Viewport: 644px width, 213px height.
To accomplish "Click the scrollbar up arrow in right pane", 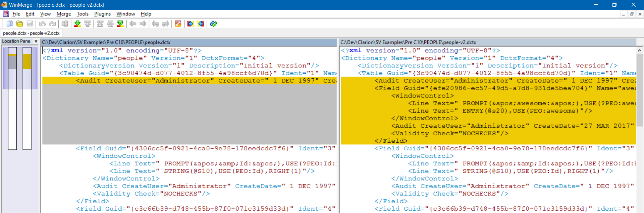I will [x=640, y=50].
